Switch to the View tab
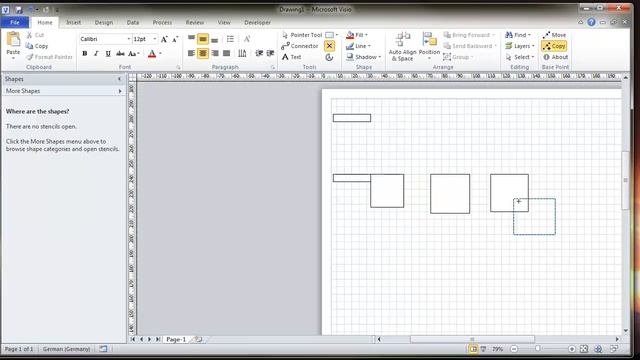 coord(224,22)
